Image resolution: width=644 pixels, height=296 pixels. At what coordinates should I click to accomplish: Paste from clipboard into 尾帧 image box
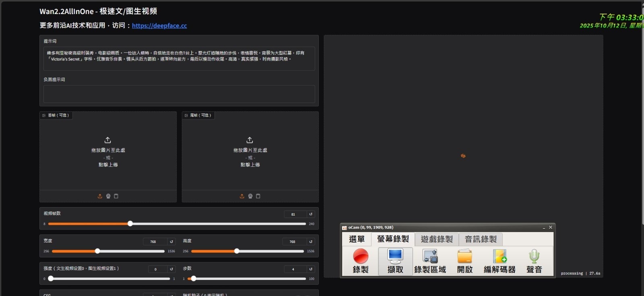[x=258, y=196]
